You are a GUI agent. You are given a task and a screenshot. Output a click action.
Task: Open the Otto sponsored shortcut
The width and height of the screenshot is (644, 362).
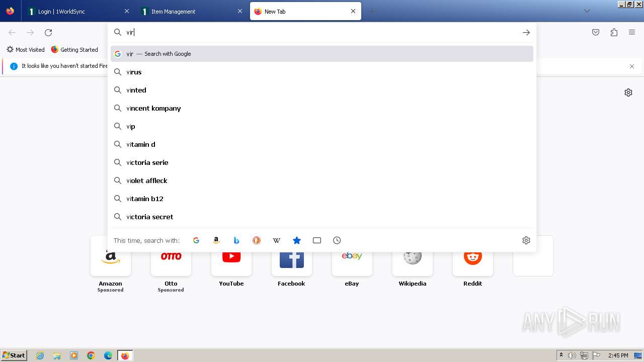point(171,264)
